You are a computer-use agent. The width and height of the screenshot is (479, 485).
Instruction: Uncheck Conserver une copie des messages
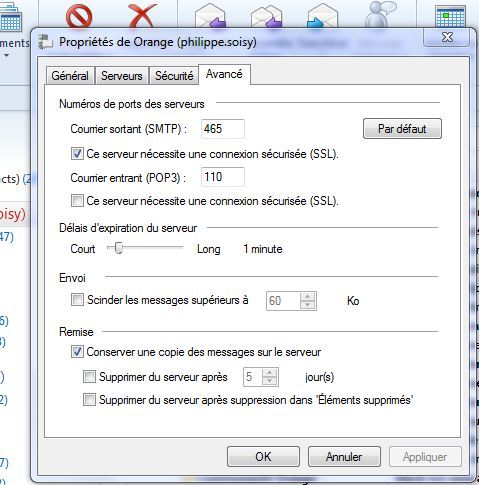tap(77, 352)
